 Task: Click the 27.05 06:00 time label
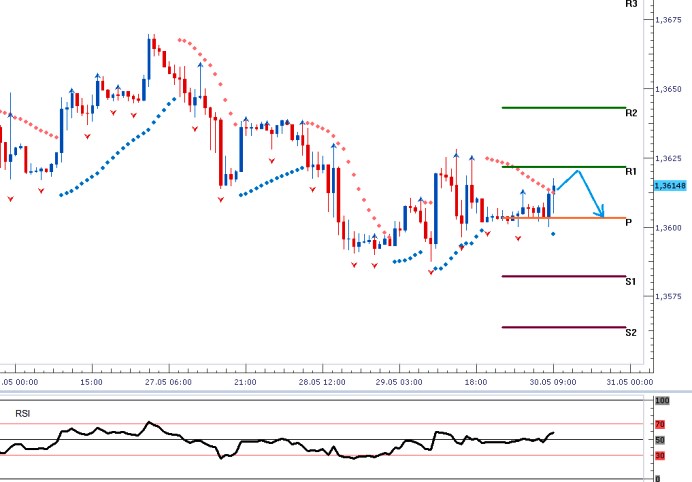(x=168, y=382)
